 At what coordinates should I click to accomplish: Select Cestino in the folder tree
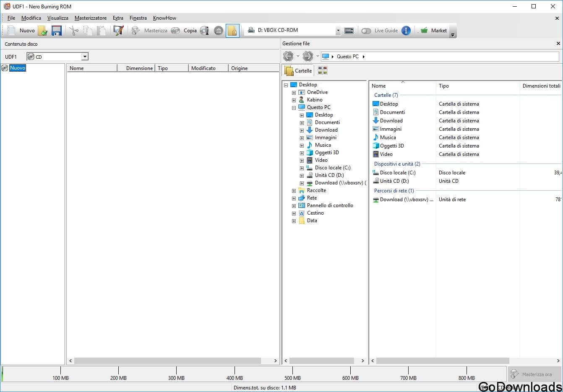pos(315,213)
